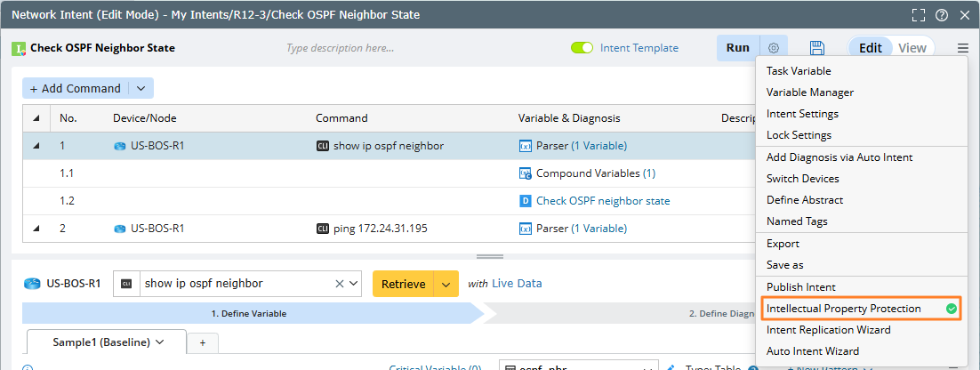The image size is (980, 370).
Task: Open the Add Command dropdown arrow
Action: pyautogui.click(x=141, y=89)
